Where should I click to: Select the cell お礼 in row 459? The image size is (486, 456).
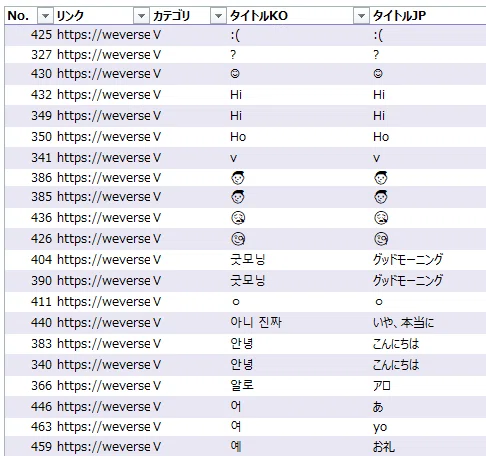384,447
